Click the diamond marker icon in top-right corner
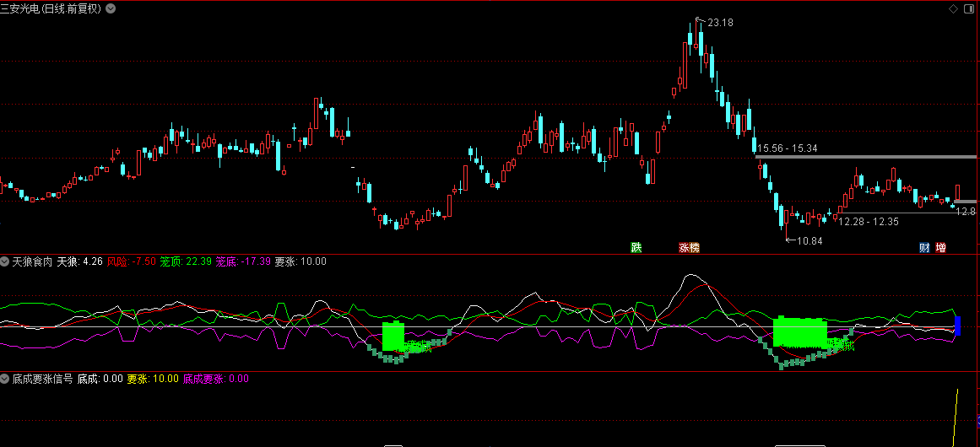Image resolution: width=980 pixels, height=447 pixels. point(953,8)
